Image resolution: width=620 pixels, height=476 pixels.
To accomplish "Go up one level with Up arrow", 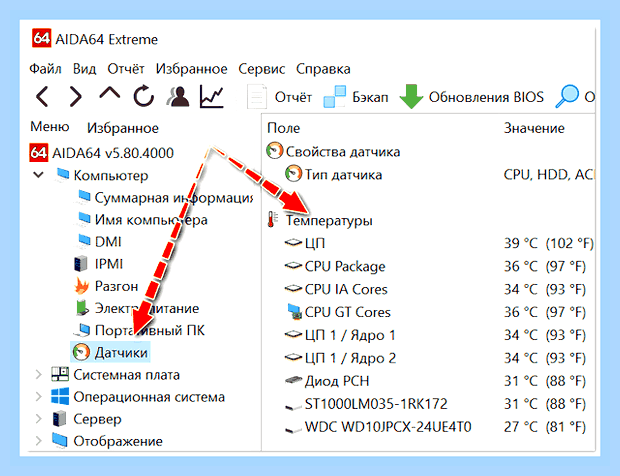I will [110, 94].
